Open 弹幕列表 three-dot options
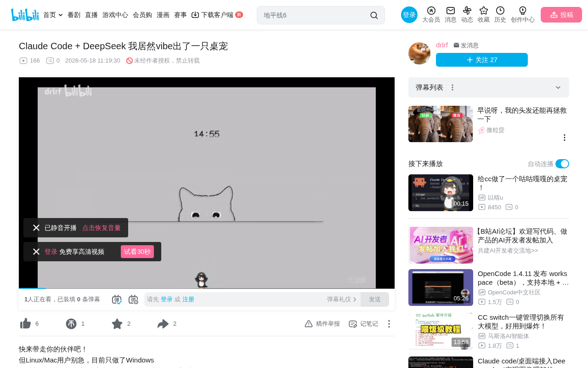 pos(452,87)
